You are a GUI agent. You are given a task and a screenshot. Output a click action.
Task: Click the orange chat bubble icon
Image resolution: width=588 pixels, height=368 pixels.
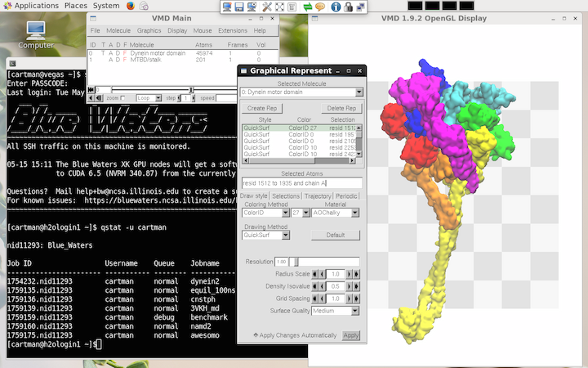click(320, 7)
